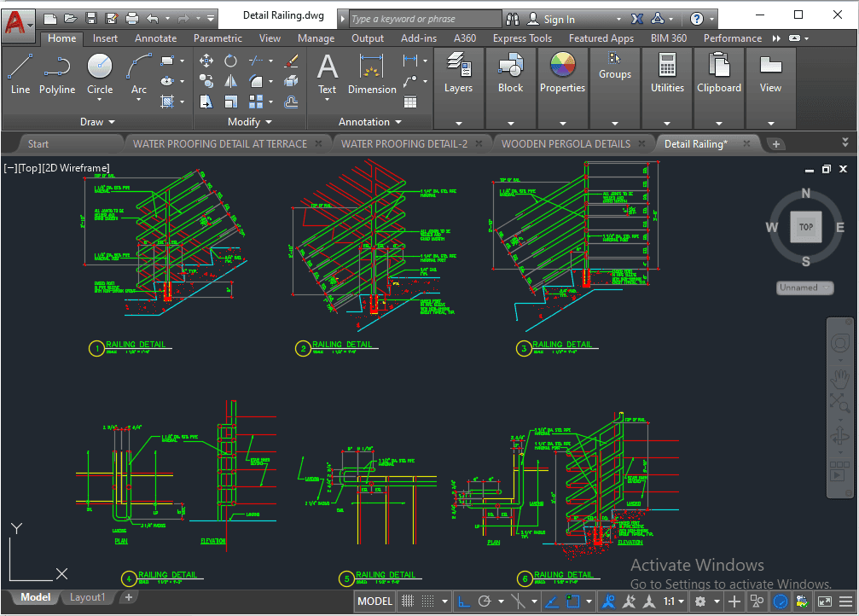Click the Sign In button

tap(559, 19)
